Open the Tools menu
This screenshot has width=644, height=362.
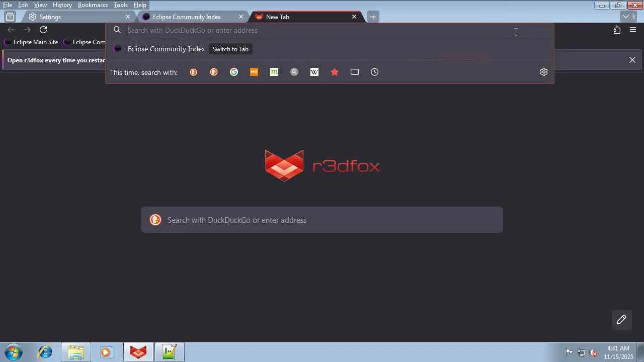point(121,5)
